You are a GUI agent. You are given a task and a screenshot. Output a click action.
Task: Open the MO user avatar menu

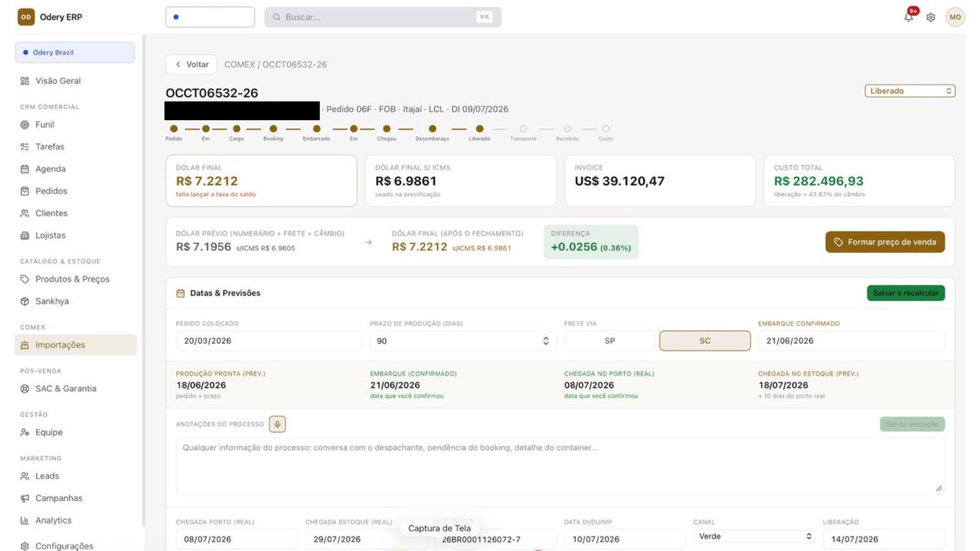click(955, 17)
